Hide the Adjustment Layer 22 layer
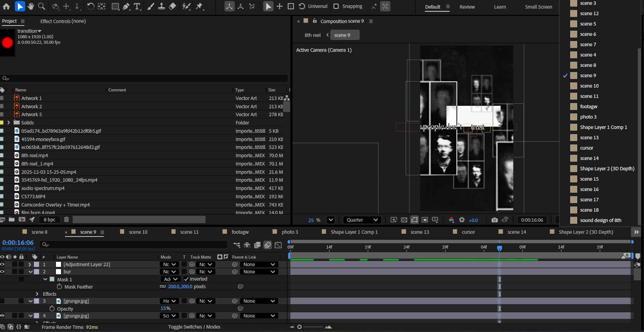 click(2, 264)
